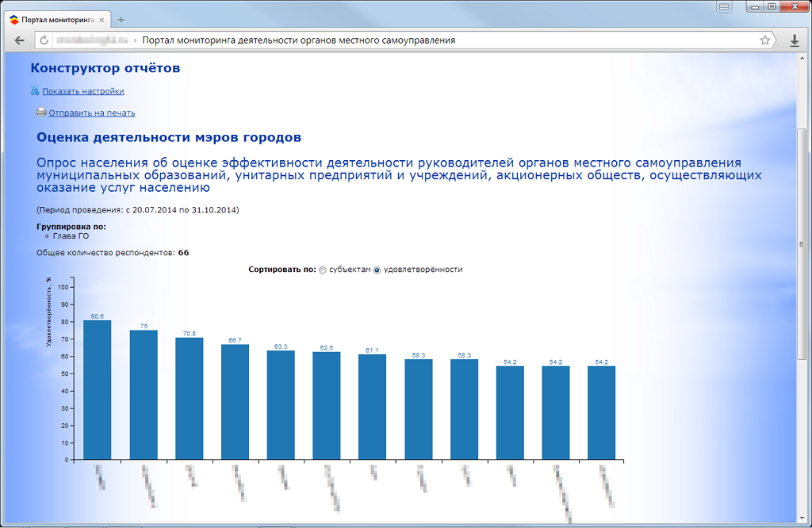Reload the page with the refresh icon
Viewport: 812px width, 528px height.
tap(44, 40)
